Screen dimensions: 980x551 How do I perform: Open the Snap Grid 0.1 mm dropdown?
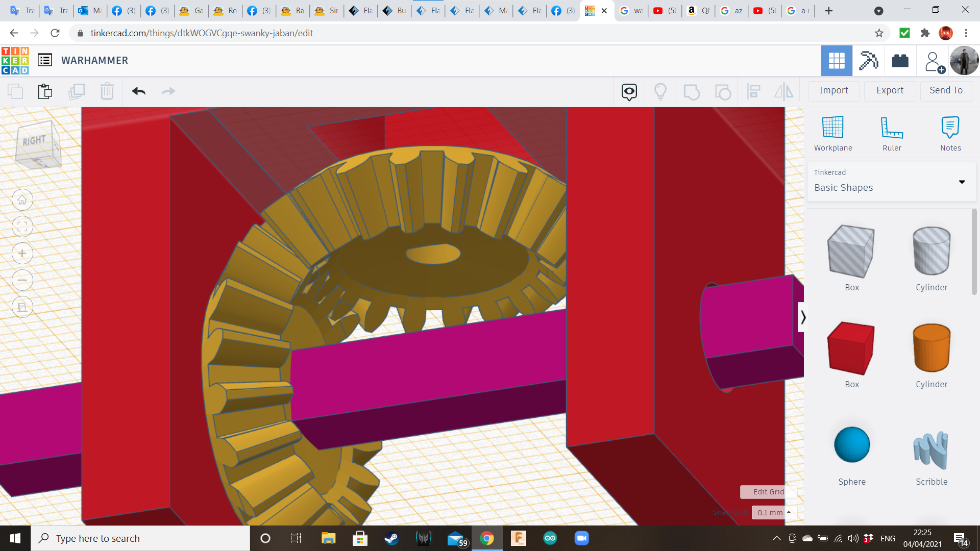tap(774, 512)
